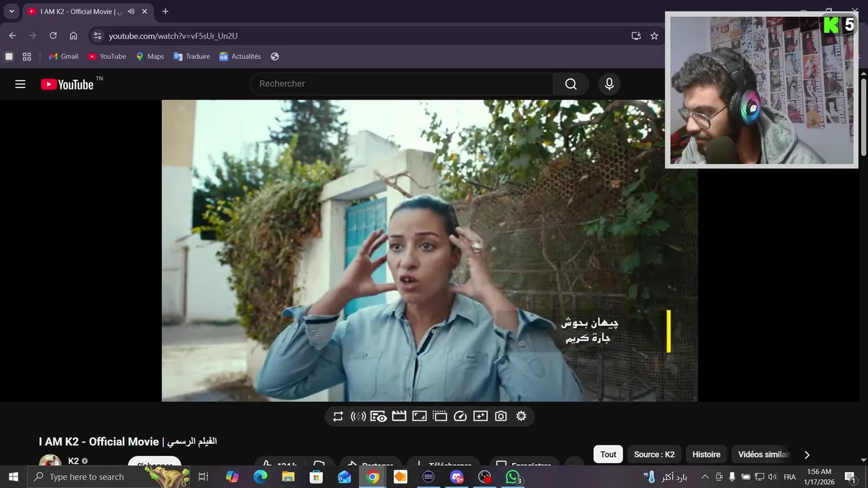
Task: Select the Source : K2 chip
Action: coord(654,454)
